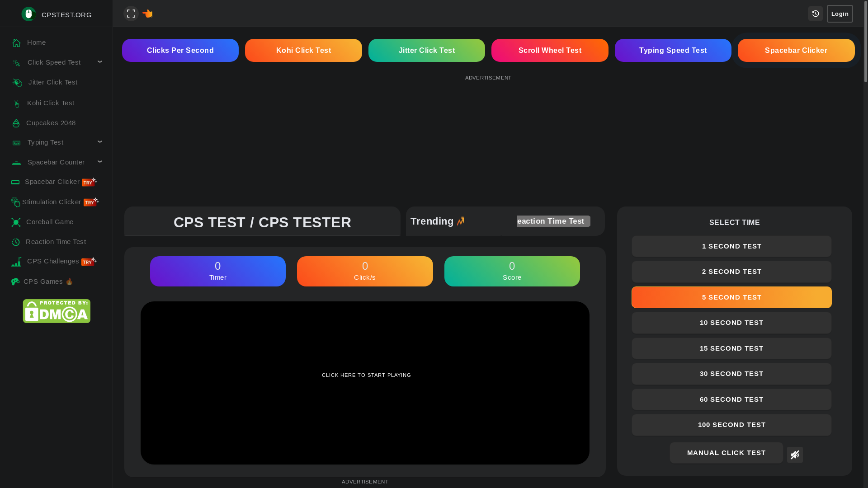Toggle the hide/visibility eye-slash icon
868x488 pixels.
point(795,455)
